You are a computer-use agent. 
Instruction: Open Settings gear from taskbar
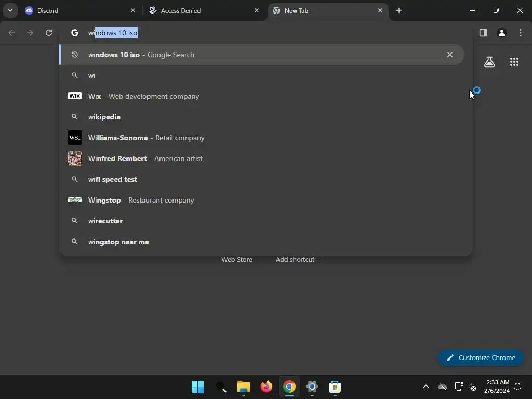point(312,387)
